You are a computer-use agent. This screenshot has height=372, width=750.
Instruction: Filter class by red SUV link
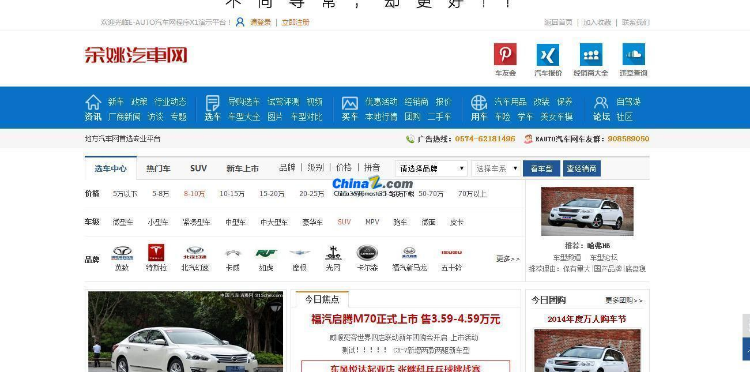[x=344, y=222]
